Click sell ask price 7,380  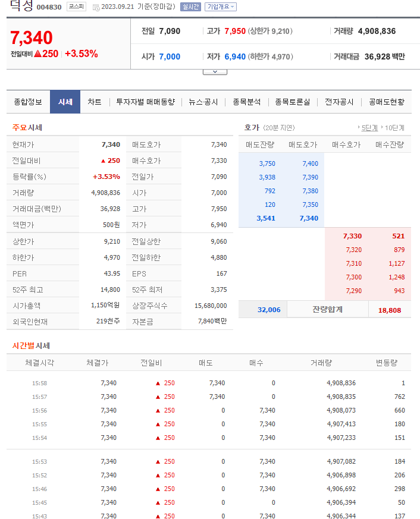point(311,191)
